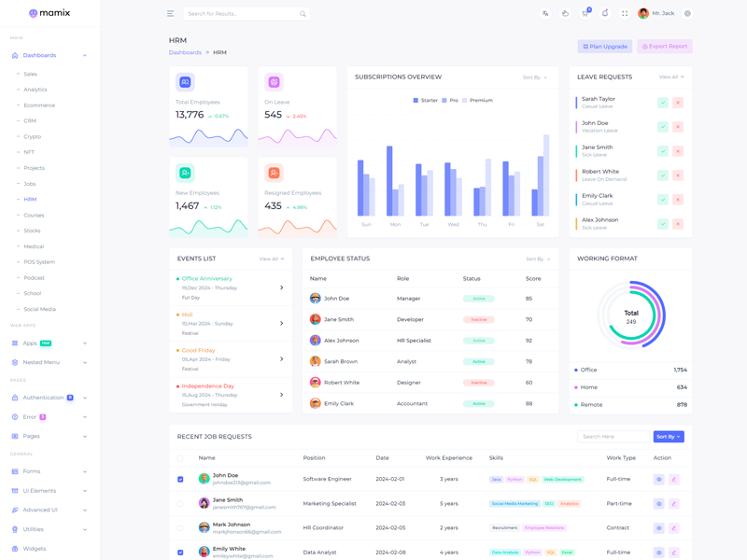
Task: Enter fullscreen mode via header icon
Action: pos(625,14)
